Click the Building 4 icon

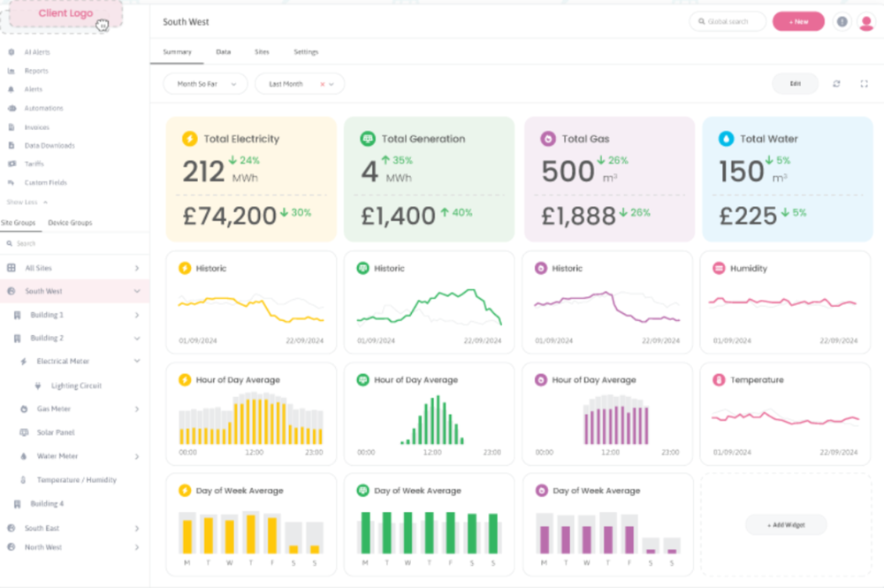[x=17, y=504]
